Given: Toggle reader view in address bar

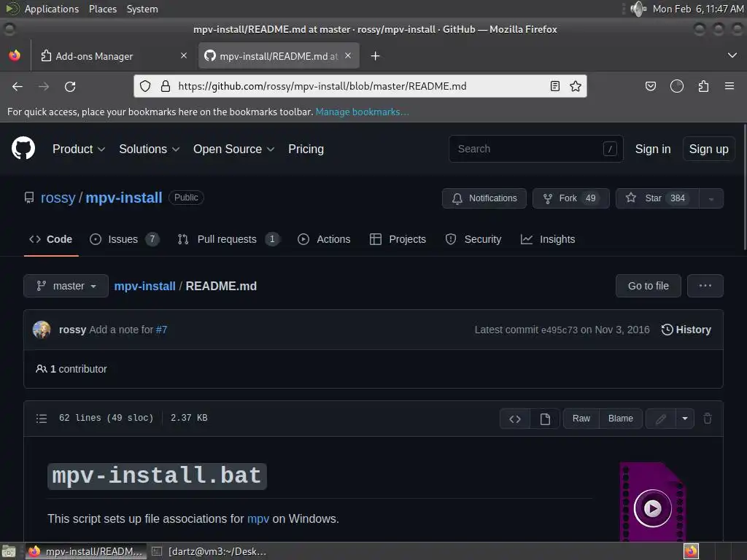Looking at the screenshot, I should (x=555, y=86).
